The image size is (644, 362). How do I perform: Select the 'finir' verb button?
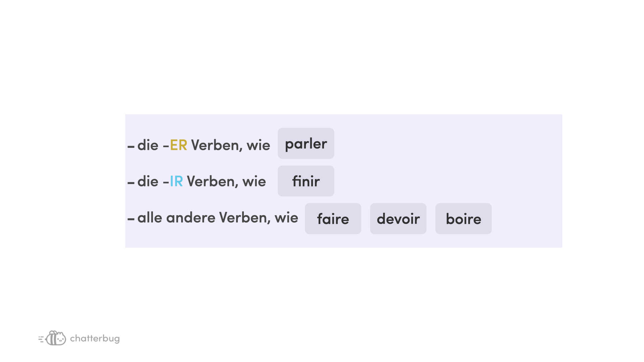pos(306,181)
